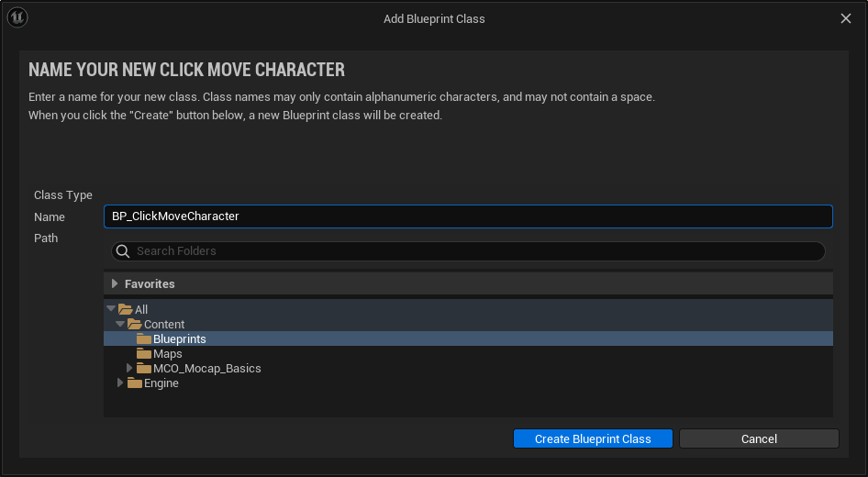868x477 pixels.
Task: Click the MCO_Mocap_Basics folder icon
Action: coord(144,368)
